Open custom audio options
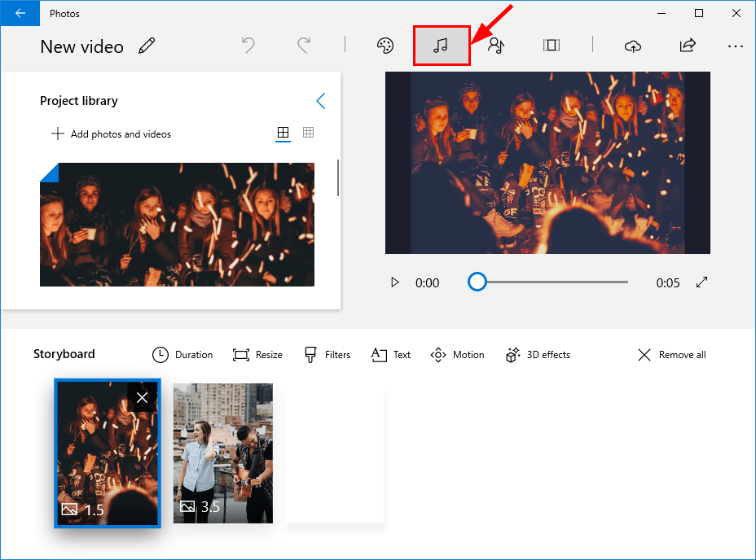 [x=496, y=45]
